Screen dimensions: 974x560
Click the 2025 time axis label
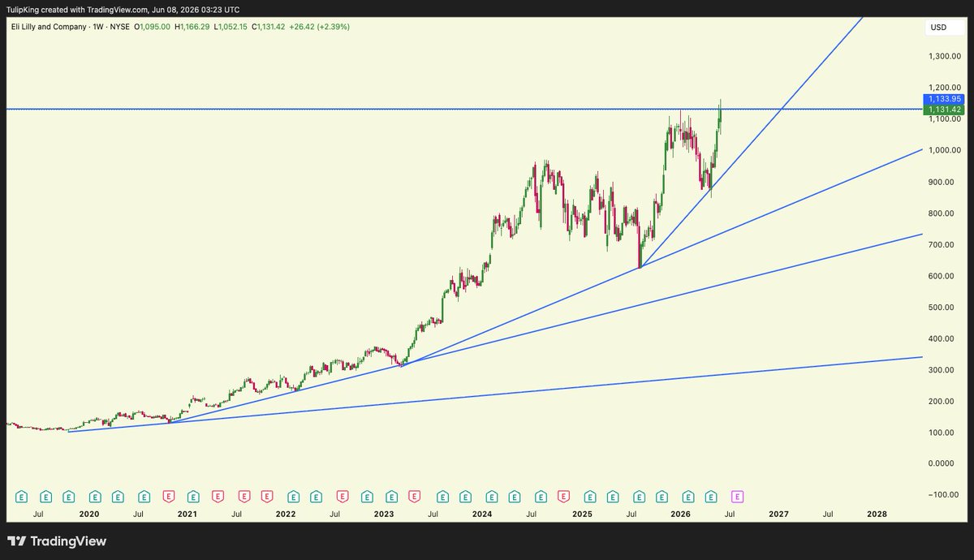[x=580, y=514]
